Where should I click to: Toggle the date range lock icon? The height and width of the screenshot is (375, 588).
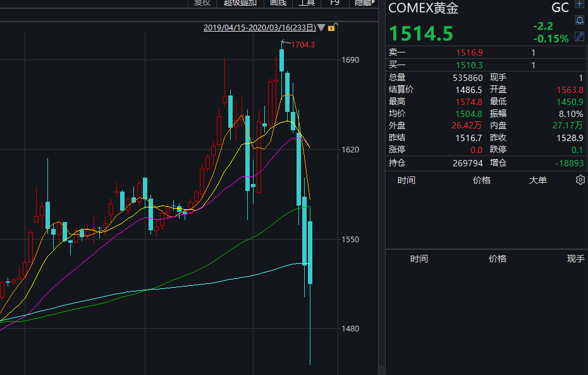pos(333,27)
